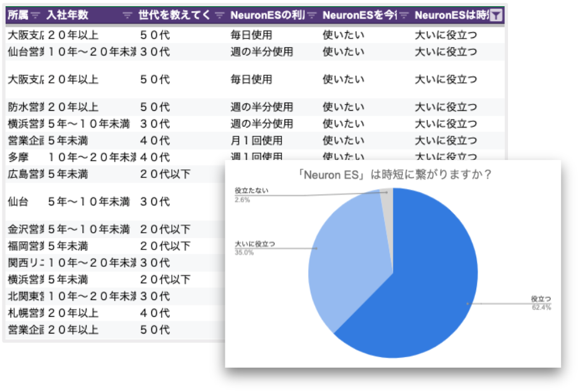Click 50代 in the 防水営 row

tap(155, 107)
